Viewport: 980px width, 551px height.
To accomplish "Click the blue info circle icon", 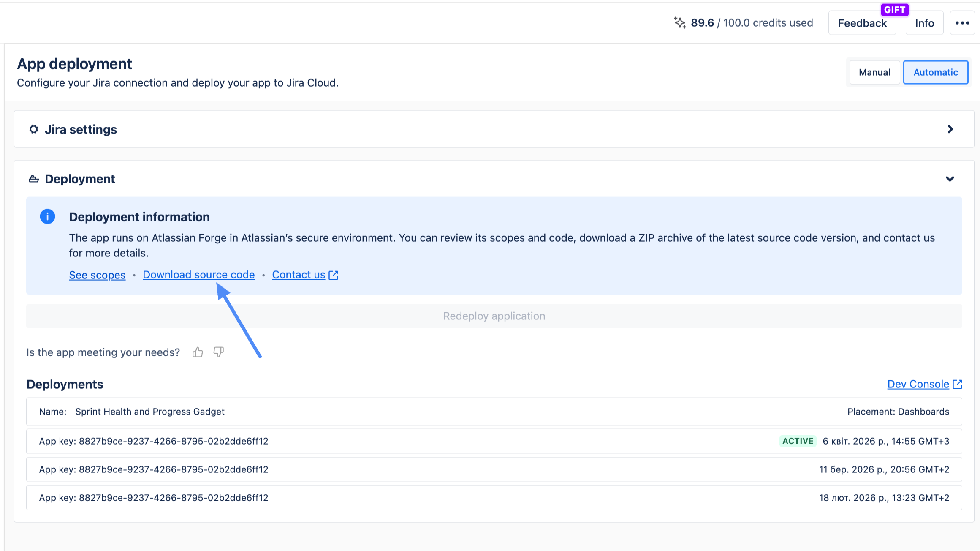I will (x=47, y=217).
